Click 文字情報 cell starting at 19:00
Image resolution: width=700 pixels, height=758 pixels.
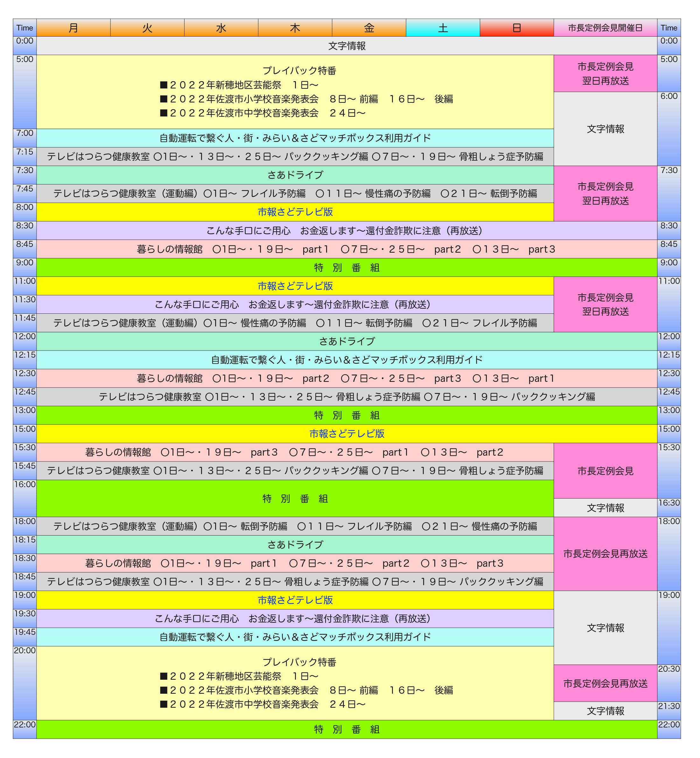(605, 628)
